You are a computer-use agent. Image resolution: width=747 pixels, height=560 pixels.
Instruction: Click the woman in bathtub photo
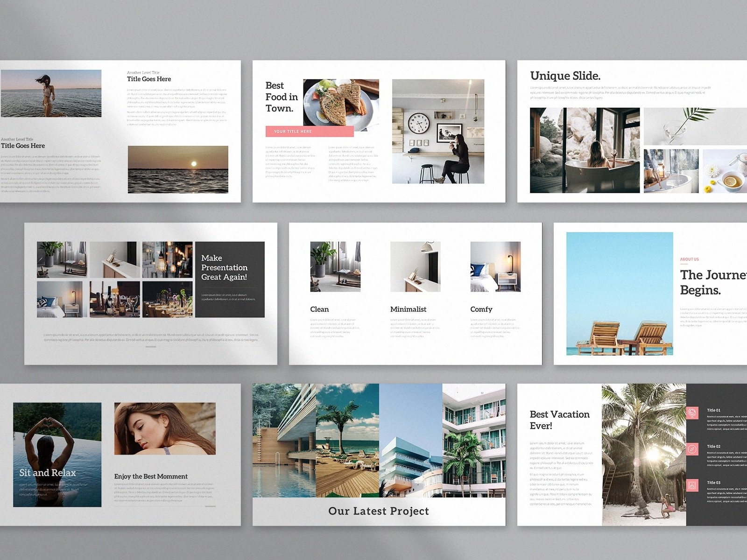[585, 150]
